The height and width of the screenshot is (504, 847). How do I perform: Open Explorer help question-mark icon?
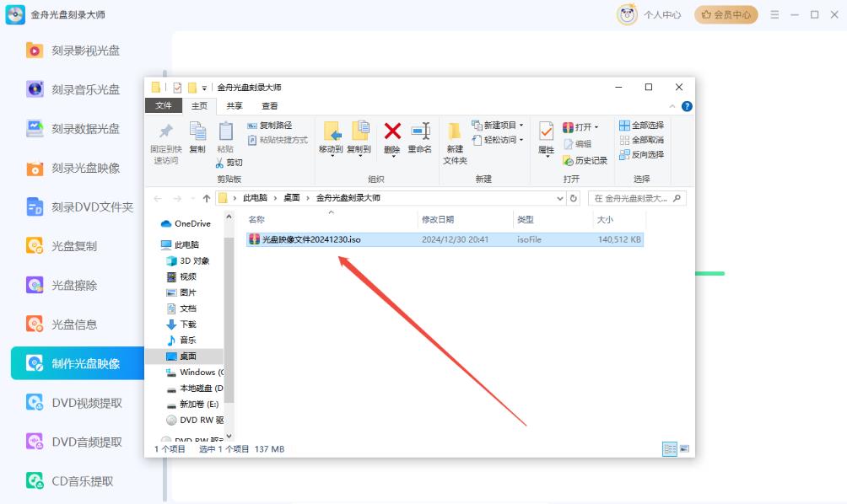coord(687,106)
